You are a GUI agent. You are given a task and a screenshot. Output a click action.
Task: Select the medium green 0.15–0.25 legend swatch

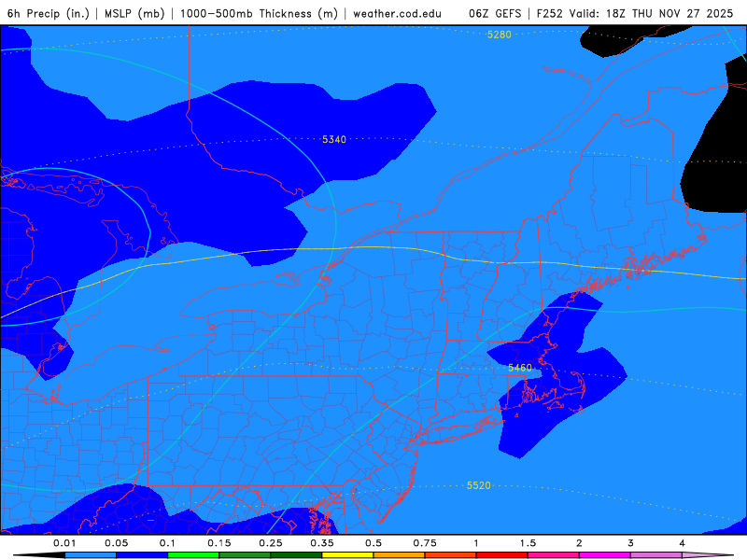point(245,555)
